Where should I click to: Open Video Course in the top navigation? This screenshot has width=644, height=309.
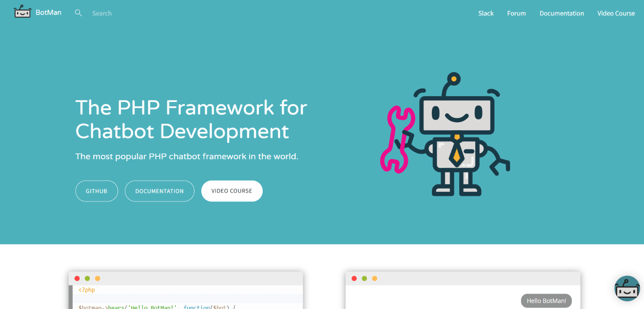(616, 13)
